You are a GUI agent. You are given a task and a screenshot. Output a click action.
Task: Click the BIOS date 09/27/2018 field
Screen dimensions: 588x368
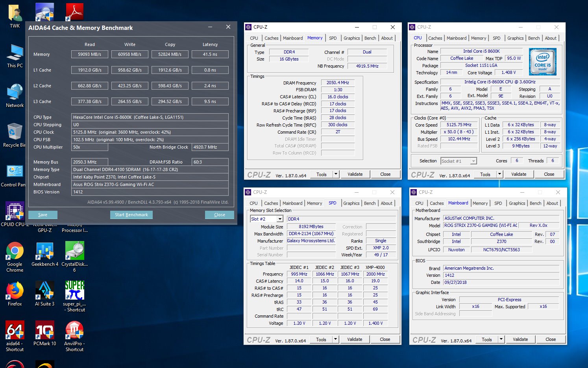(x=501, y=282)
